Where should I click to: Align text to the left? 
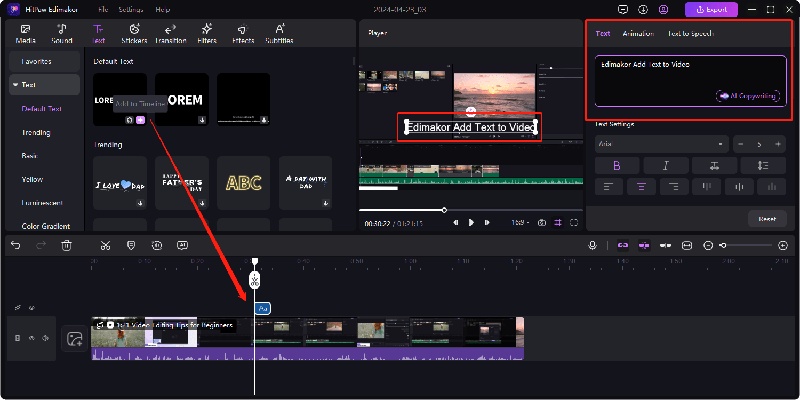coord(608,187)
